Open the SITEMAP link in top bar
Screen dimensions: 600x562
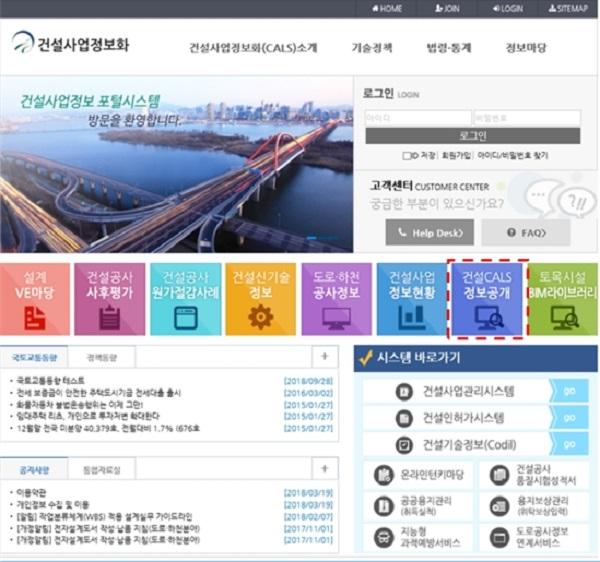coord(566,8)
